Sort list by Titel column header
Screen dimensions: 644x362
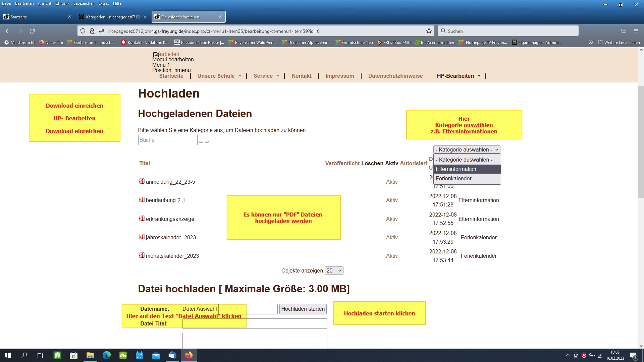145,163
